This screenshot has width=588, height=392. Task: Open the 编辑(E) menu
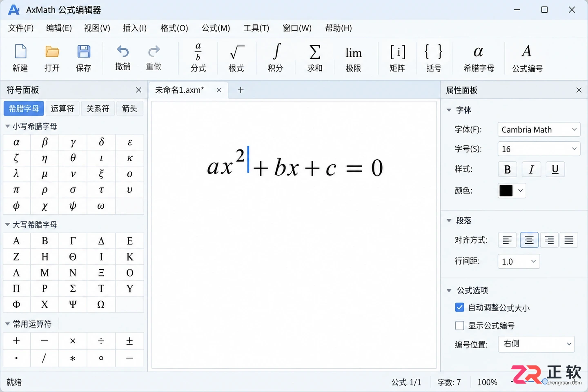click(x=59, y=28)
